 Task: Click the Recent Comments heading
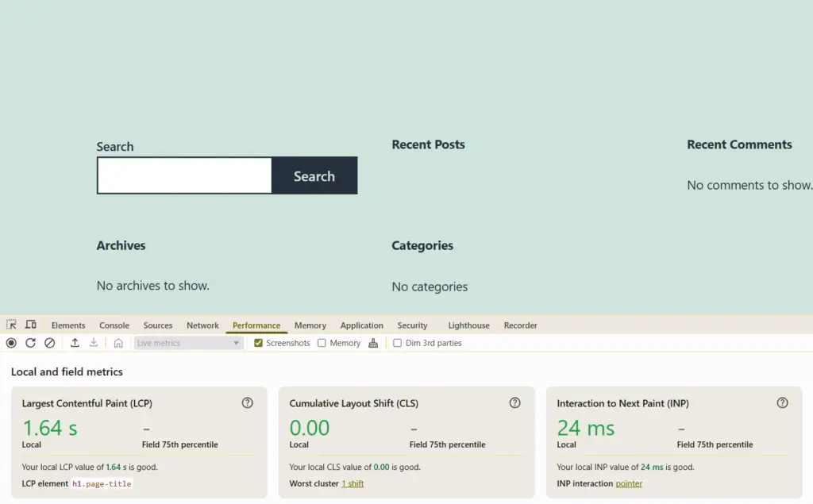(x=739, y=144)
